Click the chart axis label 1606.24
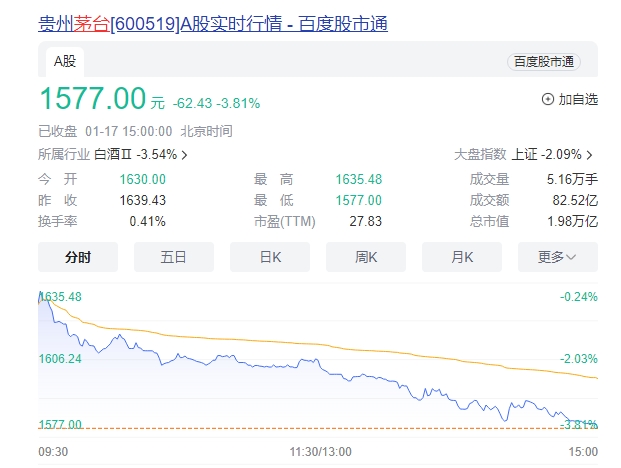The width and height of the screenshot is (621, 468). coord(60,359)
